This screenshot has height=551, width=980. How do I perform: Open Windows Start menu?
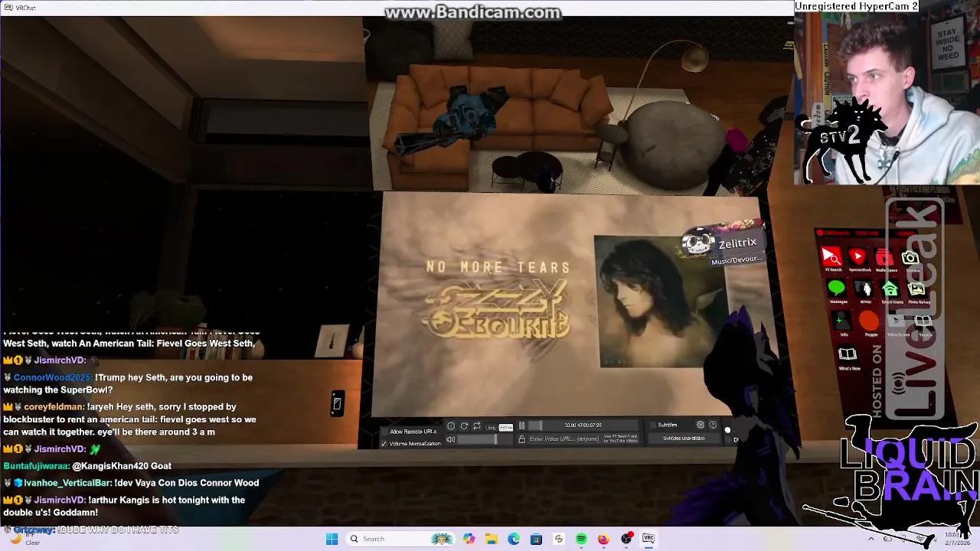tap(332, 539)
